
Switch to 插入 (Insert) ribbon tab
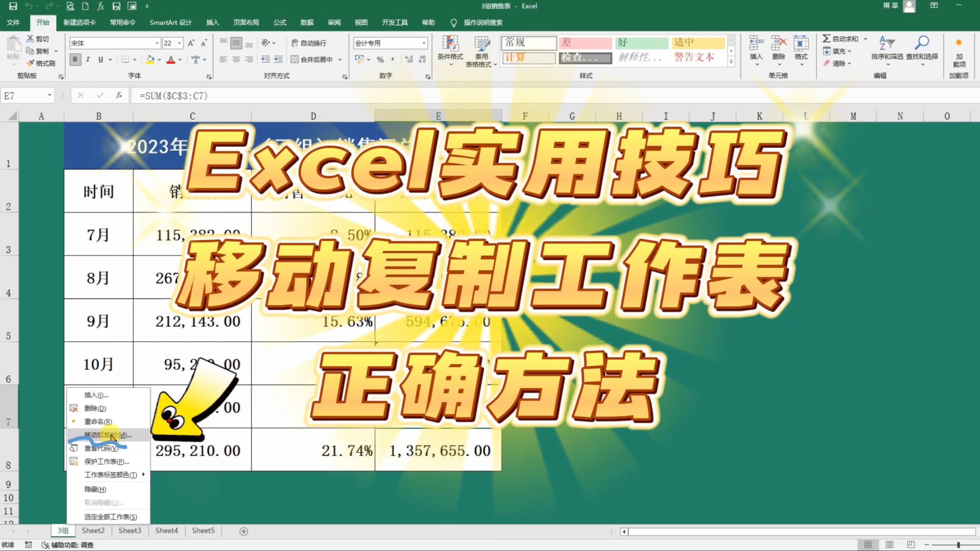point(212,22)
